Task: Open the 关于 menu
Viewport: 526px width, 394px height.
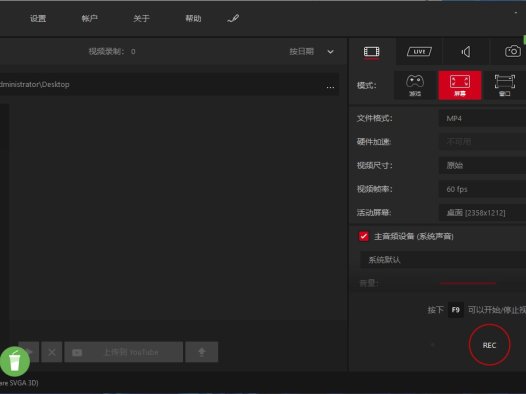Action: point(141,18)
